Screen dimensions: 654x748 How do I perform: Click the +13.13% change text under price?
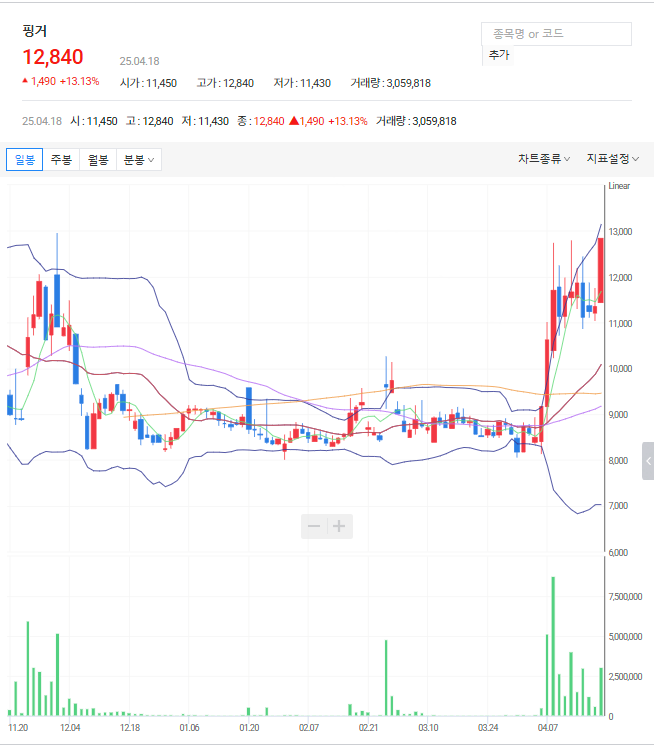80,81
